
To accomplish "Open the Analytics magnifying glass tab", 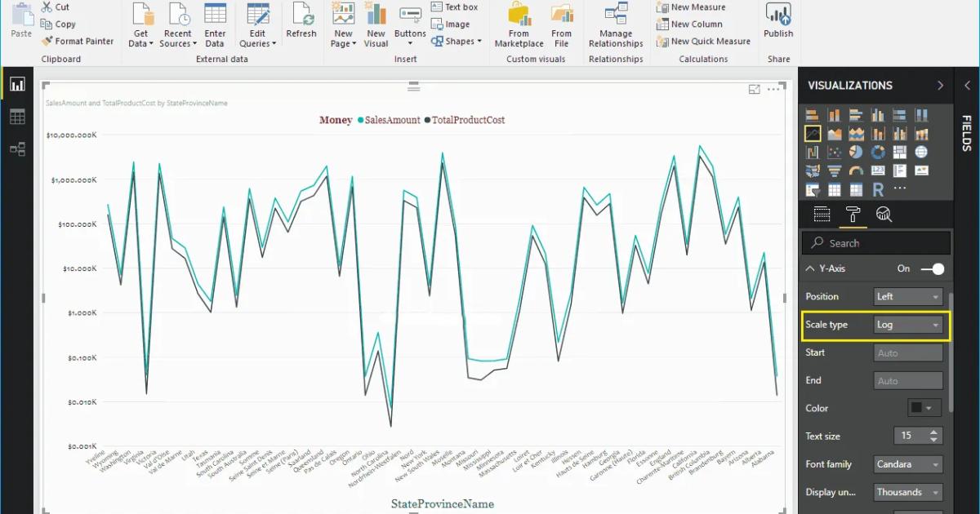I will click(885, 214).
